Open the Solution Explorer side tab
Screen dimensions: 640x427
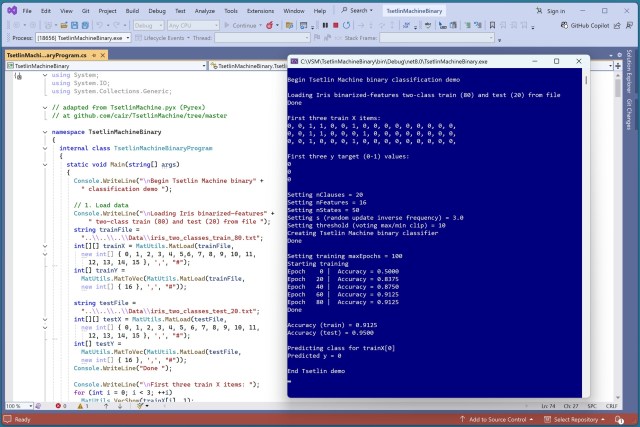(629, 74)
